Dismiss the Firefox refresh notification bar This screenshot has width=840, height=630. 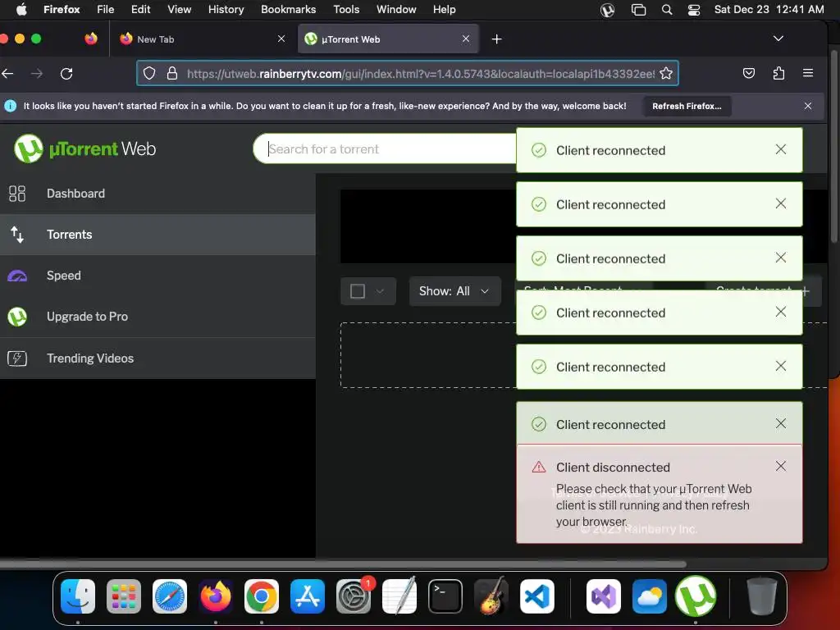pyautogui.click(x=808, y=106)
